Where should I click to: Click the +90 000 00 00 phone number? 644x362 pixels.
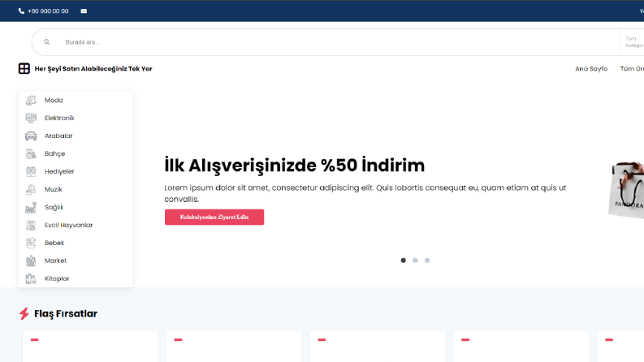click(48, 11)
